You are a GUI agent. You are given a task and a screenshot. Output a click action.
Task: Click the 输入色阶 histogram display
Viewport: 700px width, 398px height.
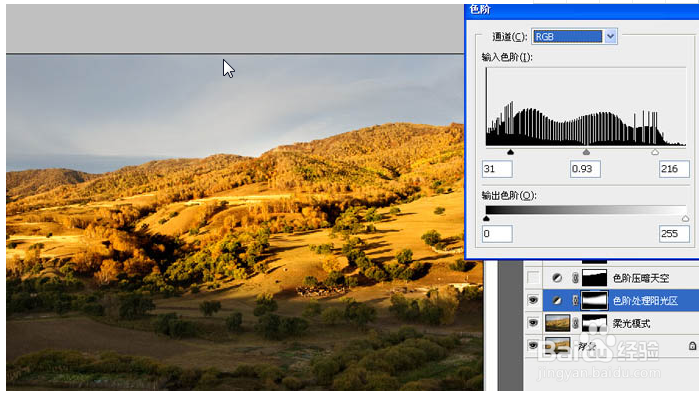click(586, 107)
